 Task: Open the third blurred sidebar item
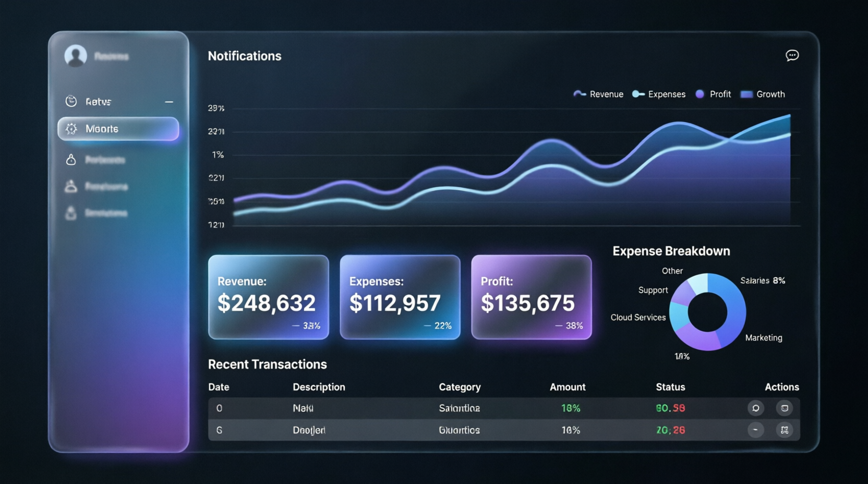tap(96, 160)
